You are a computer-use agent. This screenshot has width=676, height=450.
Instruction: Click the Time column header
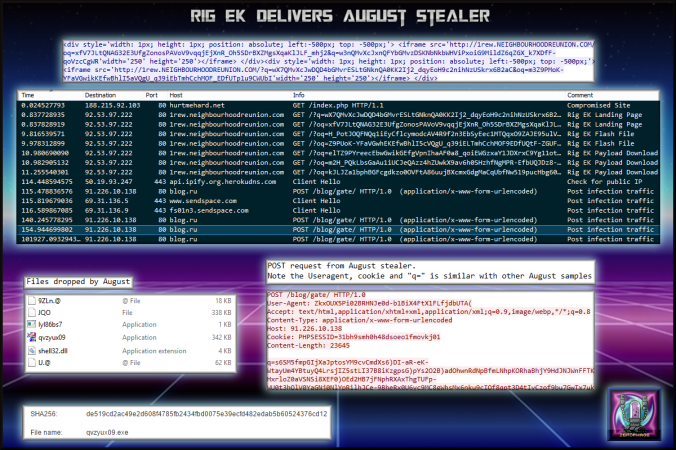[29, 95]
